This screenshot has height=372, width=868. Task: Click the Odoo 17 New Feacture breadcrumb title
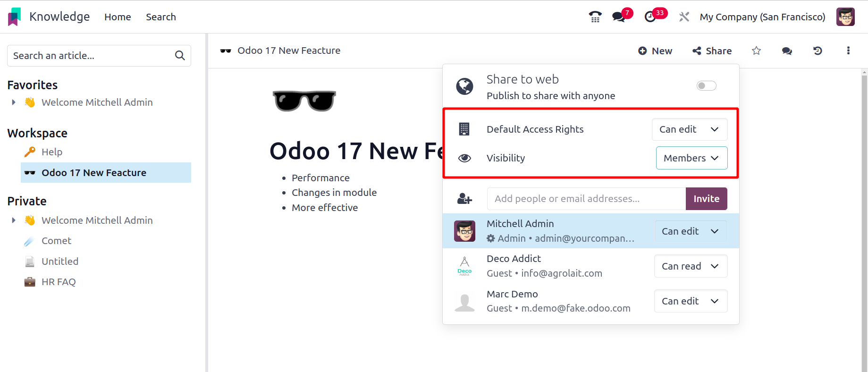(289, 51)
